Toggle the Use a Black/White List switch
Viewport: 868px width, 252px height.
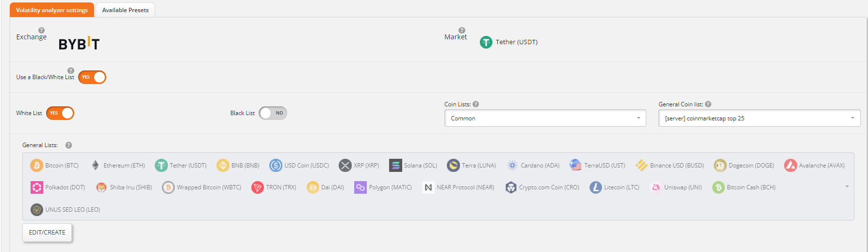pyautogui.click(x=92, y=77)
